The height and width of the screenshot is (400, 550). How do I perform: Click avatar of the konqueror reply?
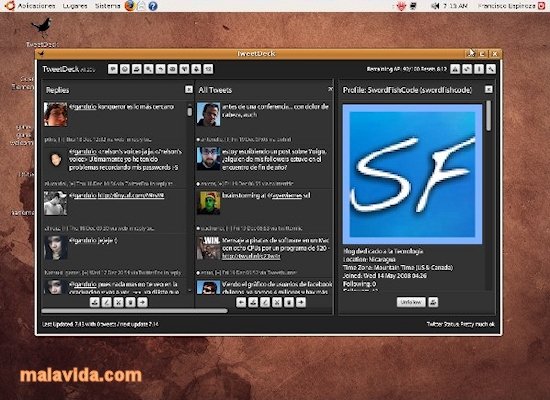click(x=55, y=114)
